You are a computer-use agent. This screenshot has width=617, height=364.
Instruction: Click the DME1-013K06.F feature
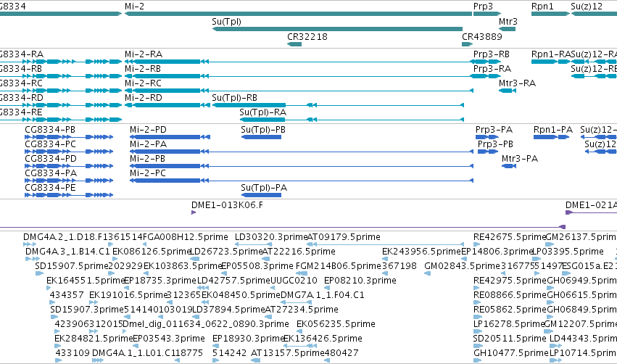(194, 212)
